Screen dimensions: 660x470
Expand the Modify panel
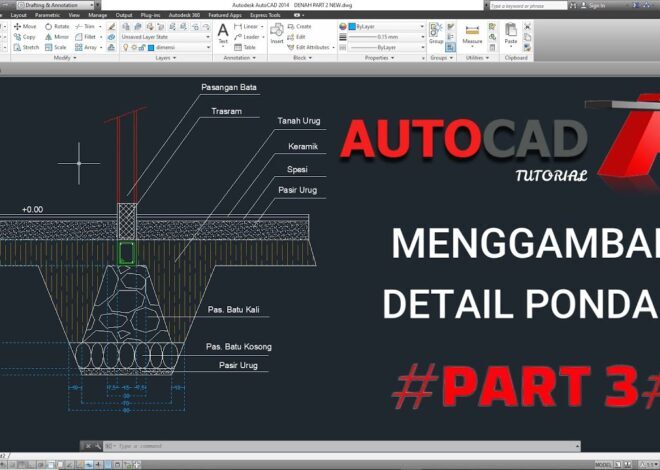click(x=65, y=58)
